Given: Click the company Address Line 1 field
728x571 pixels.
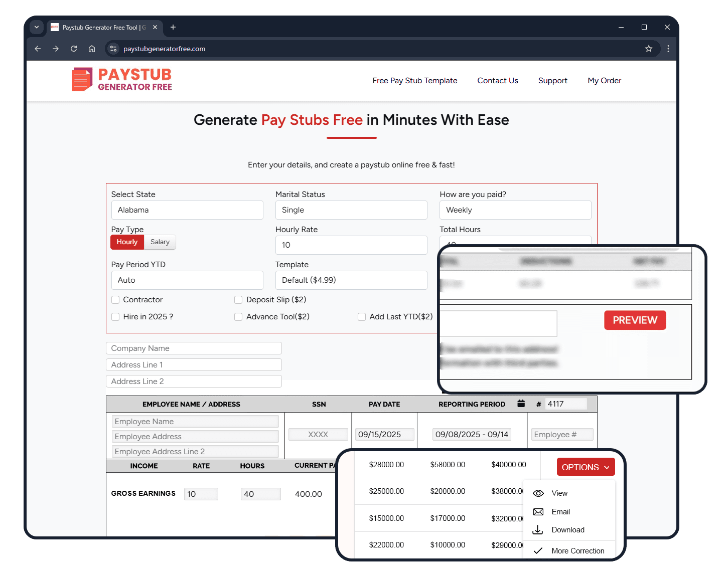Looking at the screenshot, I should 194,365.
